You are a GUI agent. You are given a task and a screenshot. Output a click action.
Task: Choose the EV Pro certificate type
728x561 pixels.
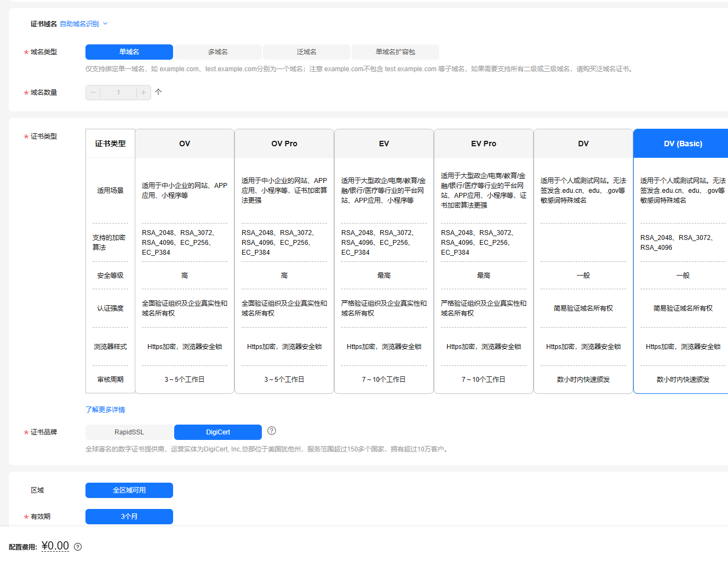484,144
